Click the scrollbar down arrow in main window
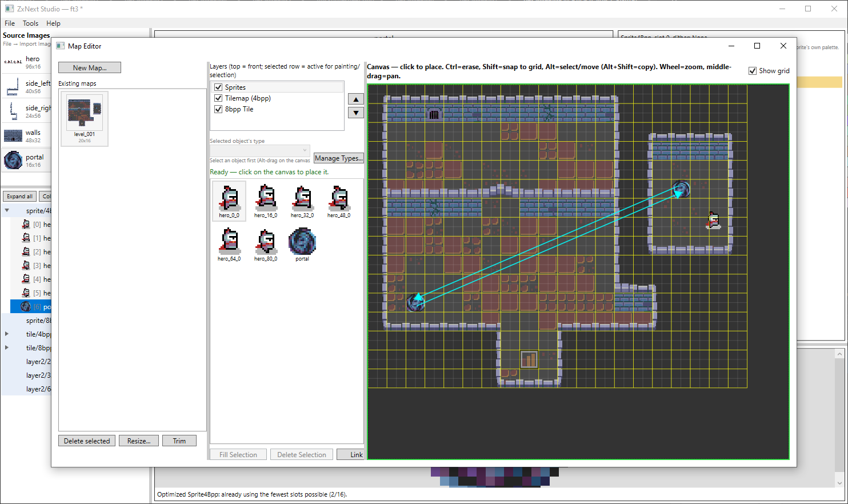 point(839,483)
